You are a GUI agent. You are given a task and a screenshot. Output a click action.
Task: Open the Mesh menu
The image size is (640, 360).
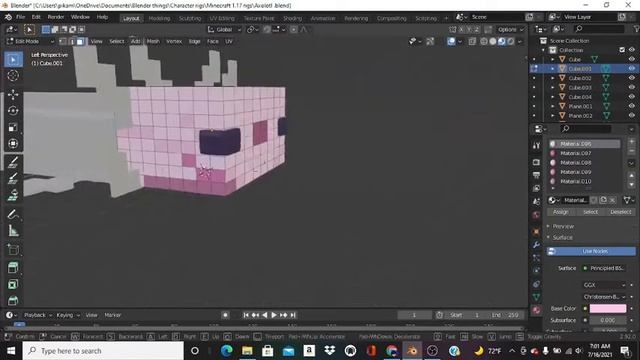coord(153,41)
